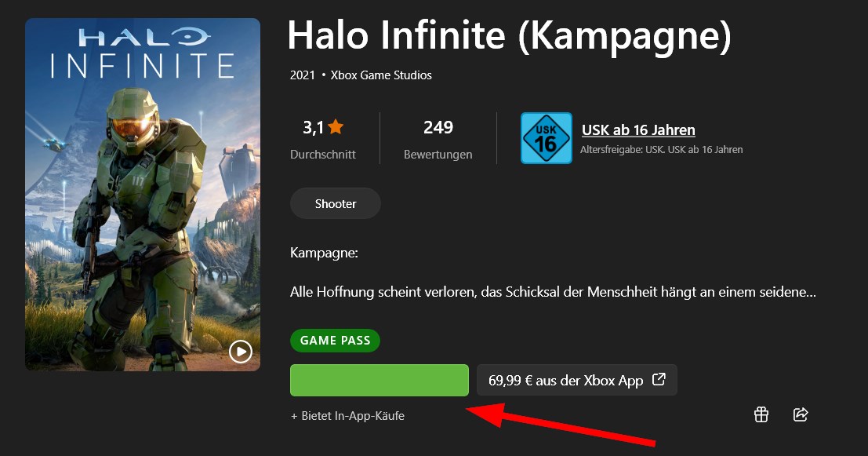868x456 pixels.
Task: Click the orange rating star
Action: click(x=336, y=127)
